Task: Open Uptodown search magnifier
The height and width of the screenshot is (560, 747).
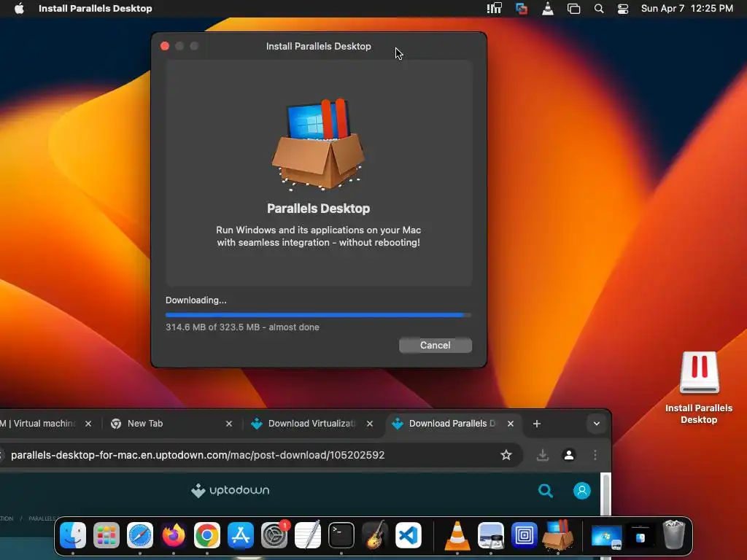Action: point(546,491)
